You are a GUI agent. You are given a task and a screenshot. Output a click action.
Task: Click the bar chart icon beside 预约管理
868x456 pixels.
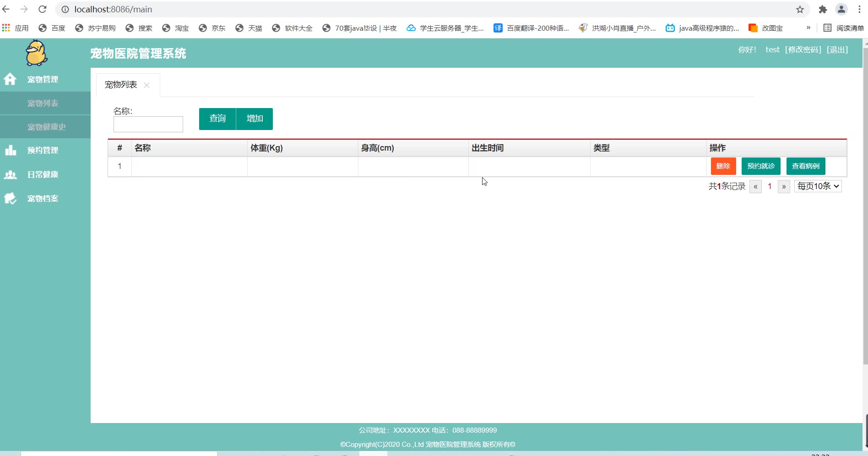click(10, 150)
